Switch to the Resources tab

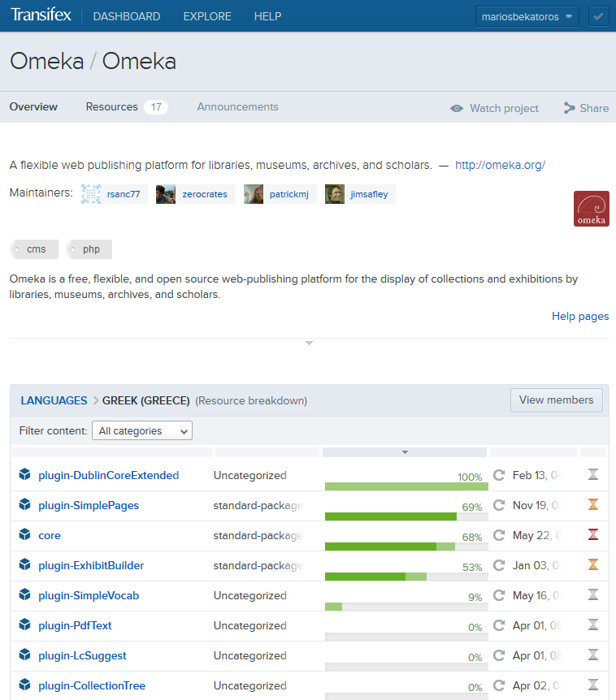point(127,106)
